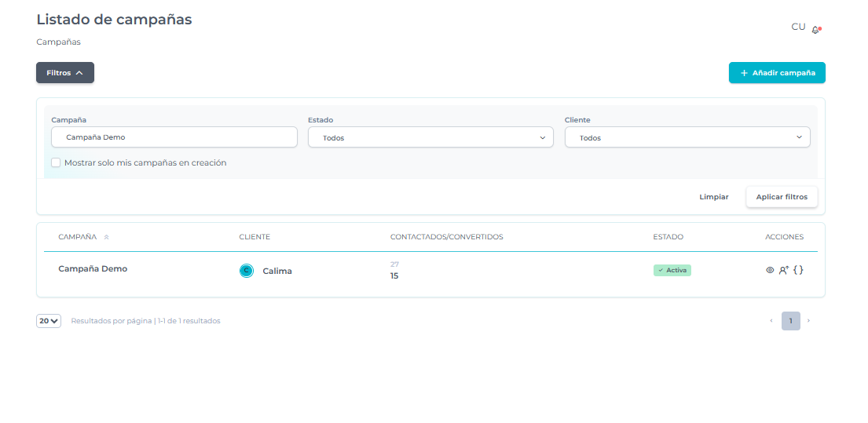Click the sort arrows beside Campaña header
Viewport: 868px width, 423px height.
pyautogui.click(x=106, y=237)
